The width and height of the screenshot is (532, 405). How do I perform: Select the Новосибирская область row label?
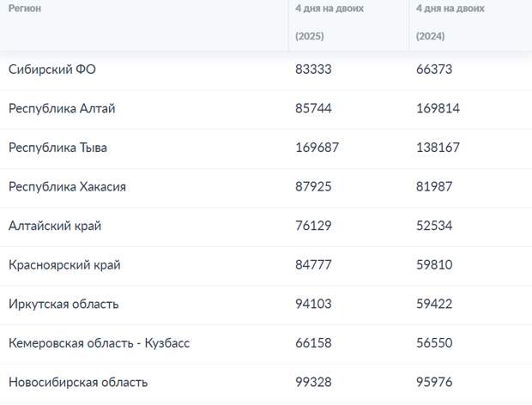[x=78, y=382]
